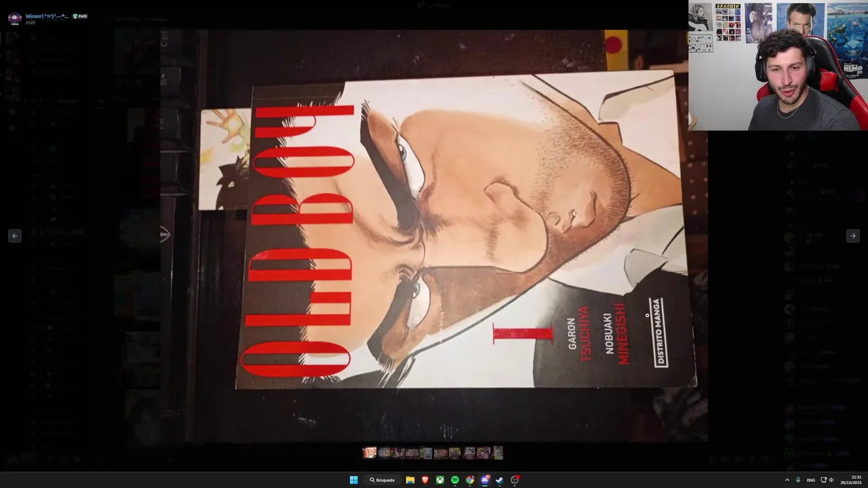This screenshot has width=868, height=488.
Task: Open File Explorer from the taskbar
Action: (x=410, y=480)
